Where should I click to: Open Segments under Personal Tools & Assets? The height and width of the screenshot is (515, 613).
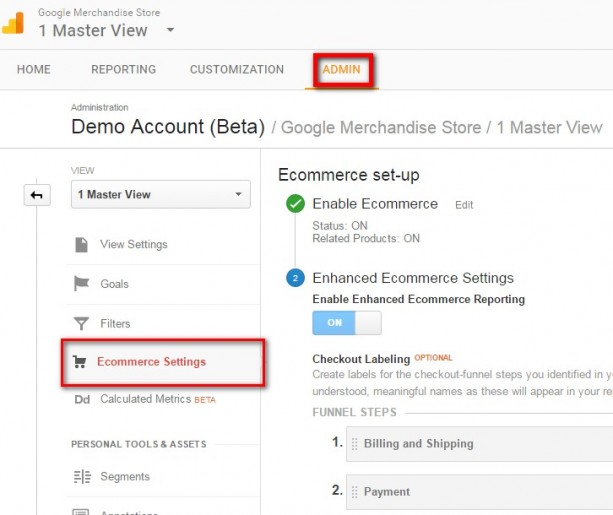[x=125, y=477]
